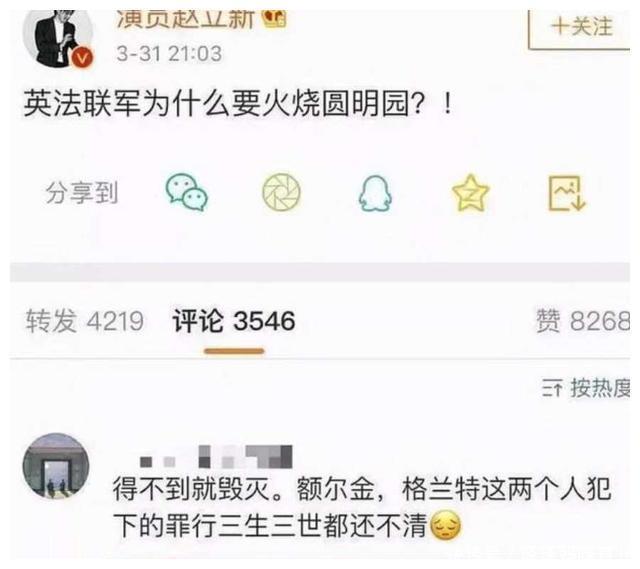Image resolution: width=640 pixels, height=569 pixels.
Task: Open the 赞 8268 likes tab
Action: (x=583, y=321)
